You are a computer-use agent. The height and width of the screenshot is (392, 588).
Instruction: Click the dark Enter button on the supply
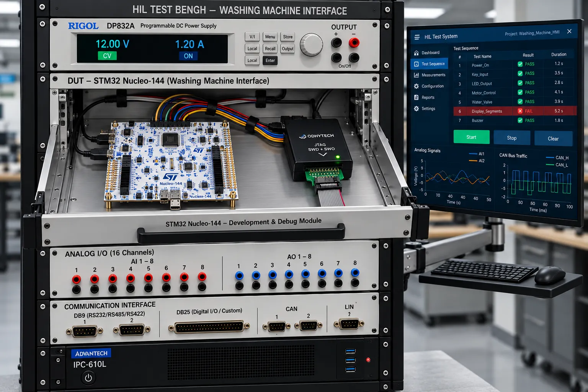[270, 60]
